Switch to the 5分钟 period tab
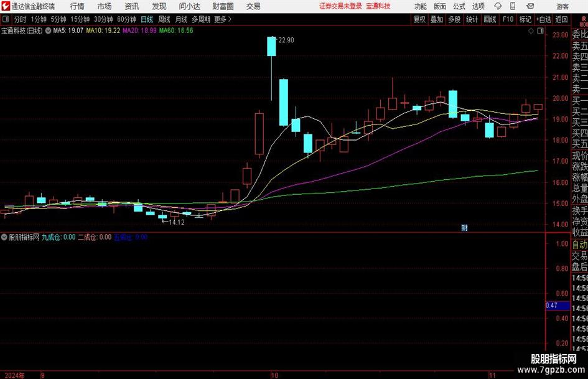588x379 pixels. pyautogui.click(x=58, y=19)
